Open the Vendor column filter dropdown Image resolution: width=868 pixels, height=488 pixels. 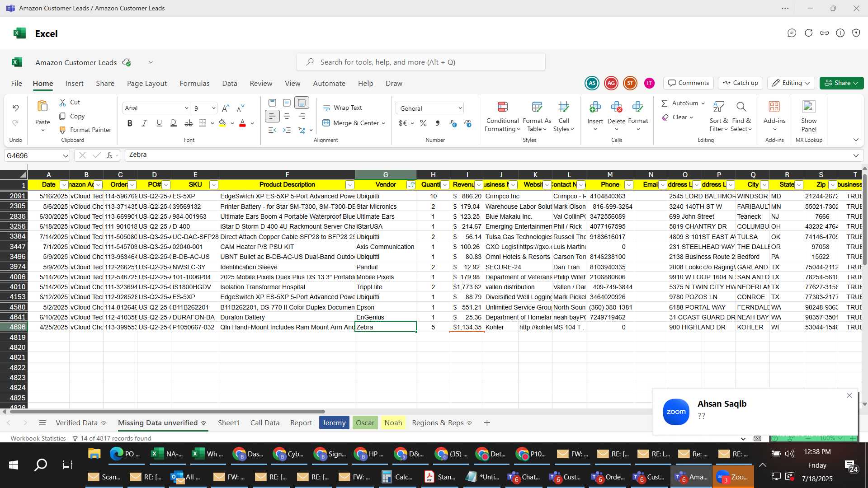click(x=411, y=185)
